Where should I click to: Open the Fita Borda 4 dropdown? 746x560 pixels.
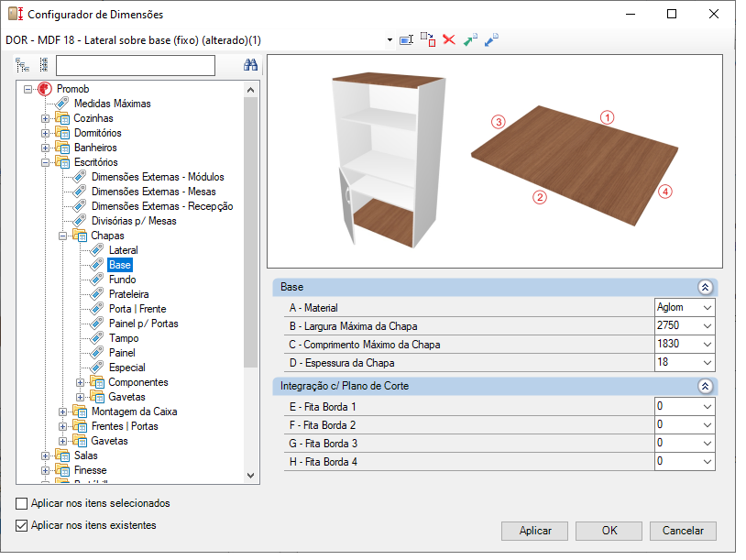click(708, 462)
